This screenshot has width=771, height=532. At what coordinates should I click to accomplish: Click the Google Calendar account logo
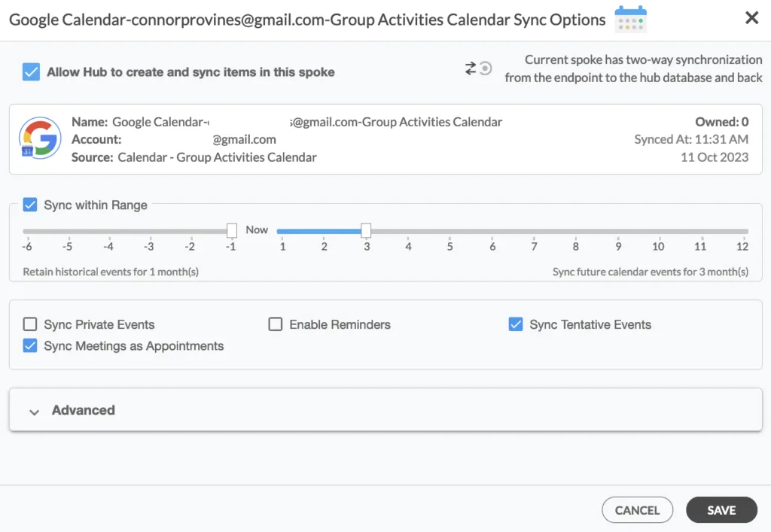40,138
